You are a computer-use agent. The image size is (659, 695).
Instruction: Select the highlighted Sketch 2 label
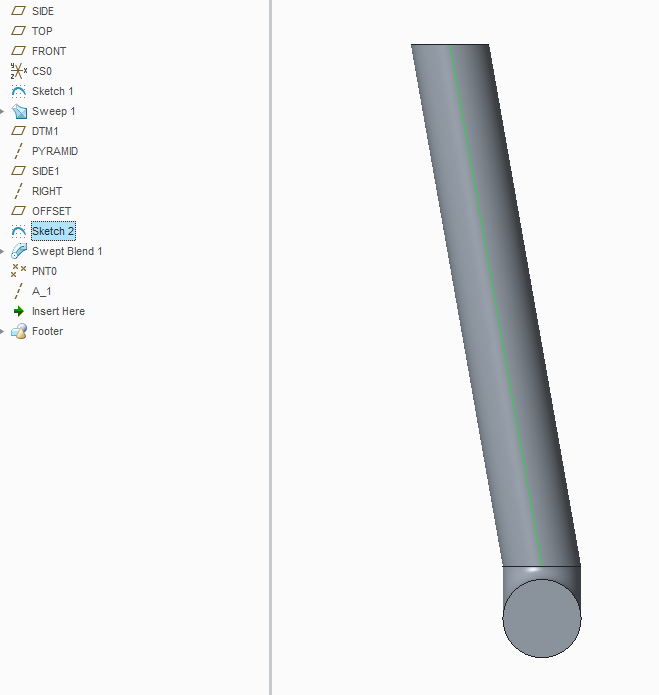[x=53, y=231]
